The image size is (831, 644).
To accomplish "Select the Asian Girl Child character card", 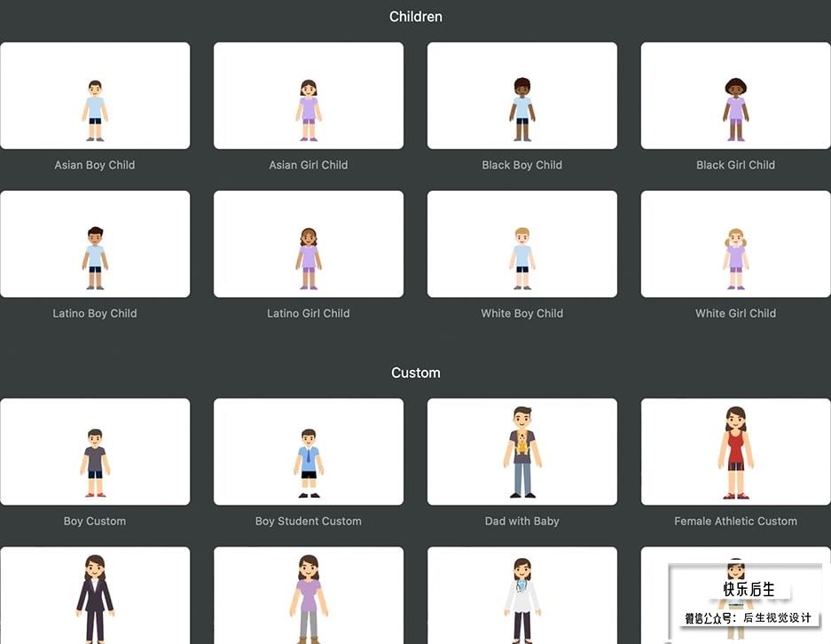I will [309, 96].
